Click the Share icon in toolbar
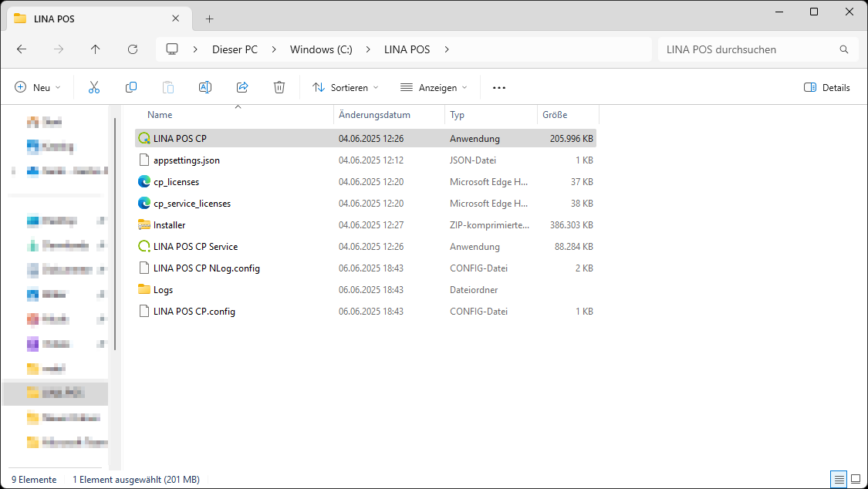Viewport: 868px width, 489px height. (242, 87)
